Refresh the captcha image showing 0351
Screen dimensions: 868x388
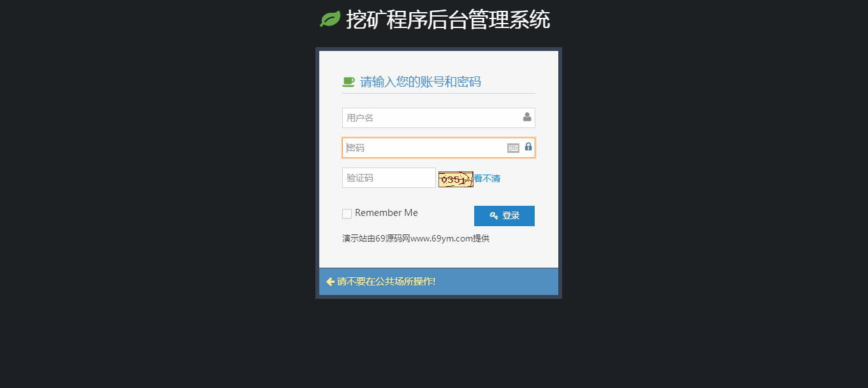coord(456,179)
